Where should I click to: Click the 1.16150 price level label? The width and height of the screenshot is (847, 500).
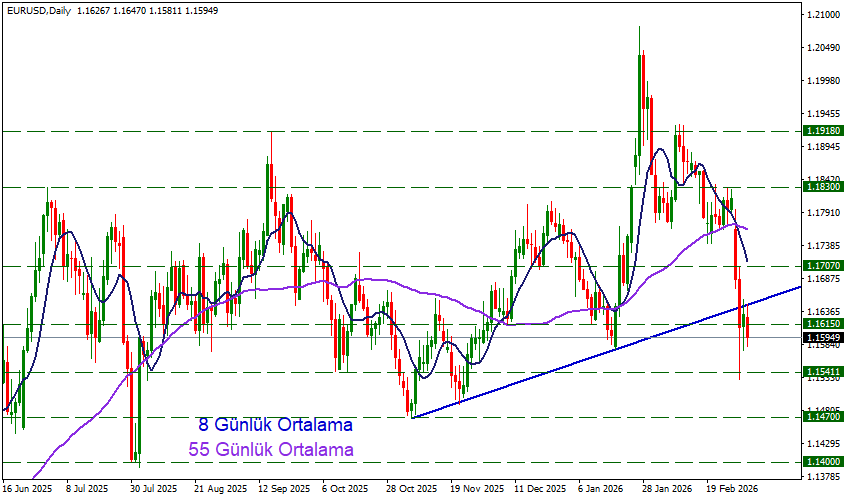click(822, 324)
